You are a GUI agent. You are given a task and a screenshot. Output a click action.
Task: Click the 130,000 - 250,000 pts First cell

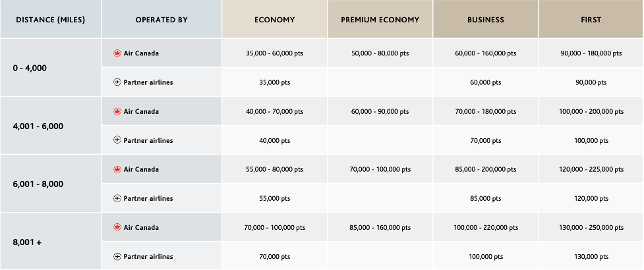point(591,227)
